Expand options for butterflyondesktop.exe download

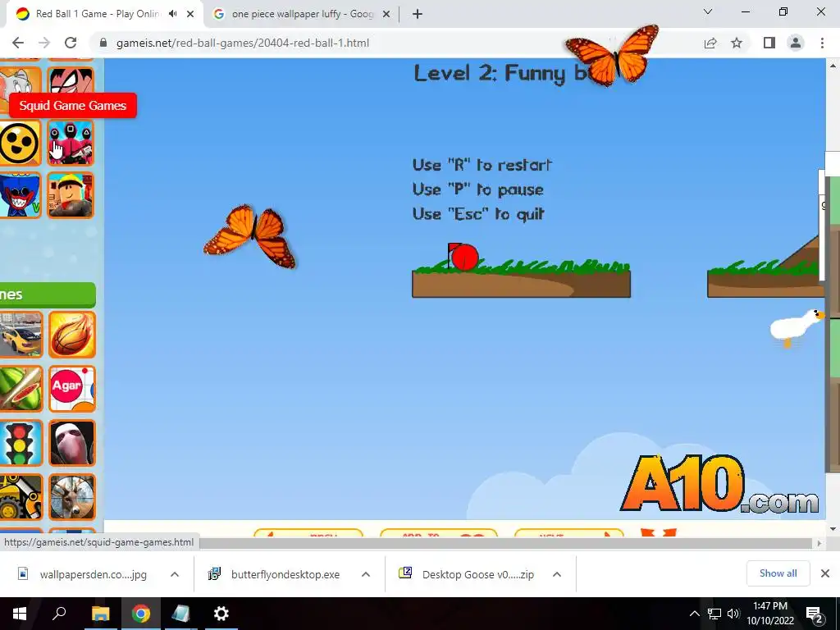click(366, 574)
